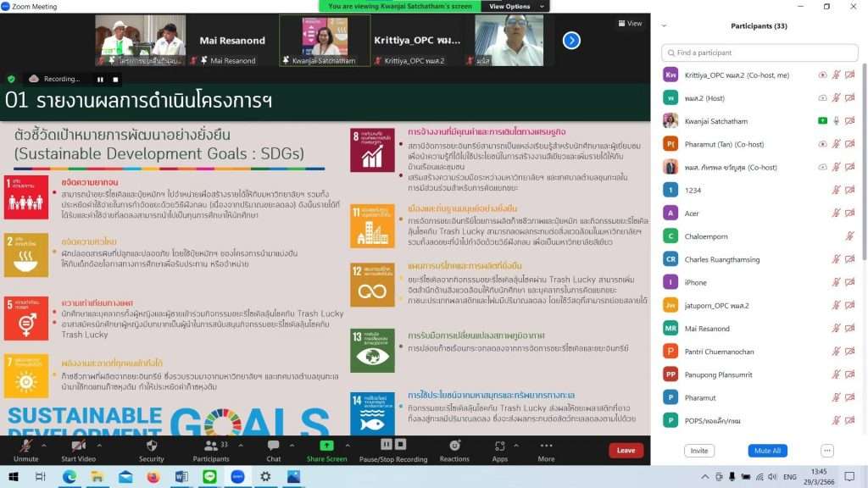Click the Kv avatar of Krittiya_OPC

tap(670, 75)
